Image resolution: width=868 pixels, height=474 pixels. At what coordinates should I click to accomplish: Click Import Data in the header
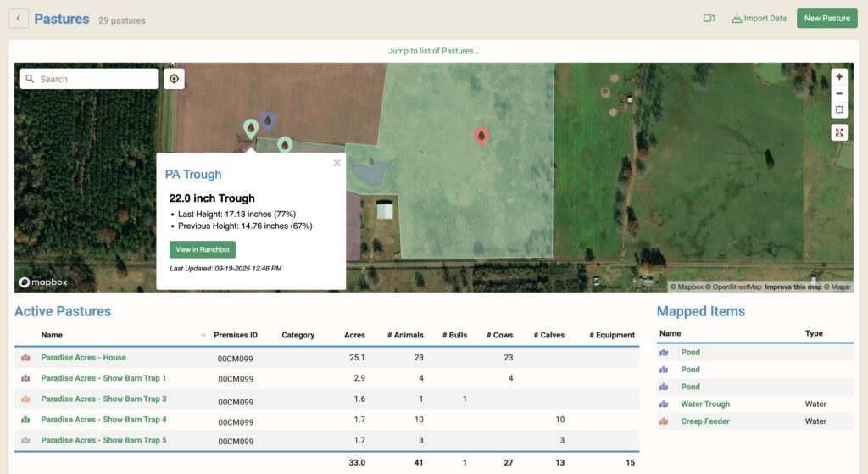759,19
